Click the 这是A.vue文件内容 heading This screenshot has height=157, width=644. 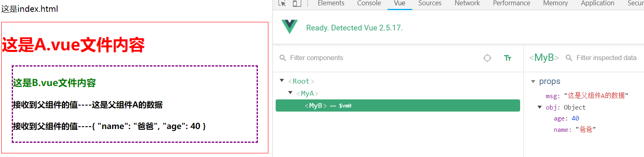(73, 45)
